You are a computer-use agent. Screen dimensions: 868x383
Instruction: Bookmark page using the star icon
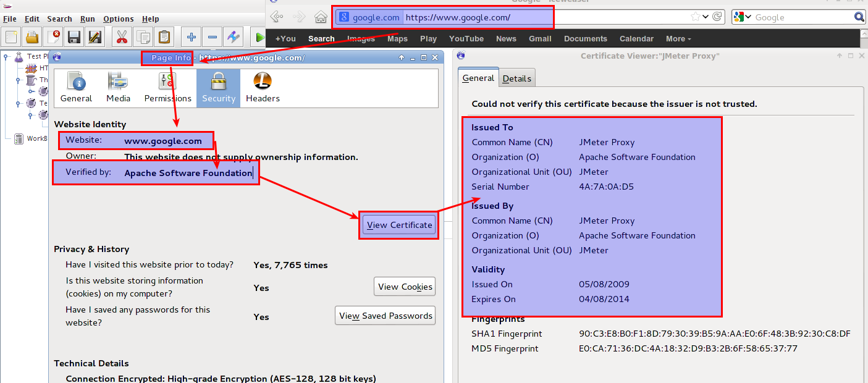click(x=696, y=17)
